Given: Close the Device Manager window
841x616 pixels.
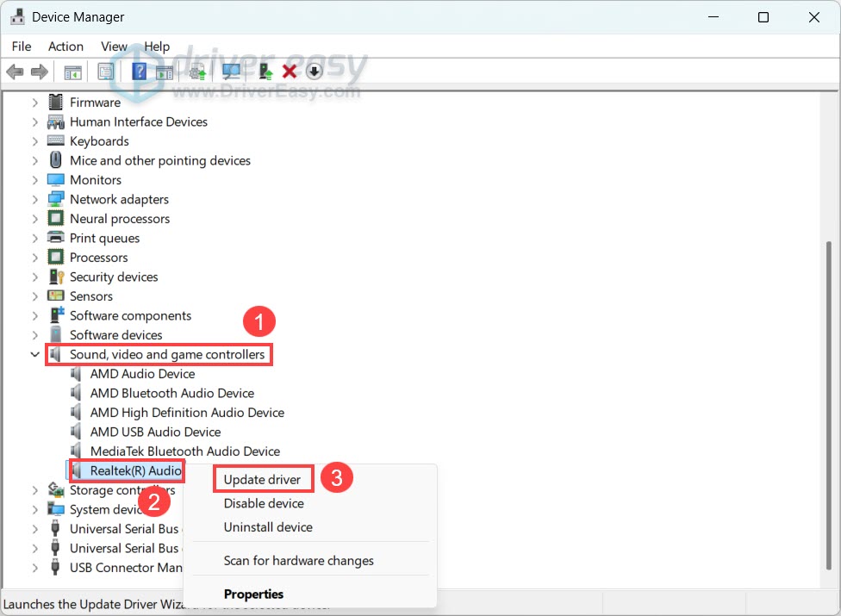Looking at the screenshot, I should pos(813,17).
